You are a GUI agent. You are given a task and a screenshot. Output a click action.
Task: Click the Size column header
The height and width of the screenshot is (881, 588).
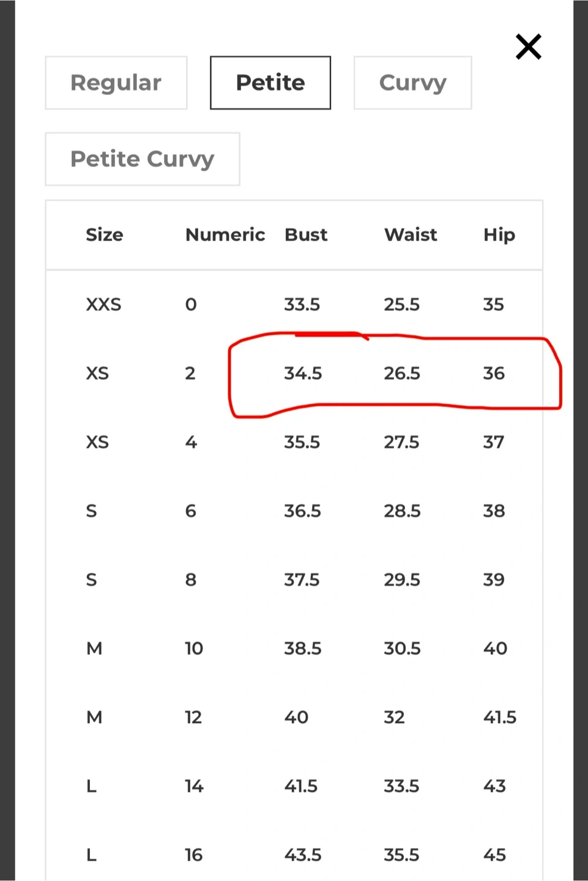[105, 235]
